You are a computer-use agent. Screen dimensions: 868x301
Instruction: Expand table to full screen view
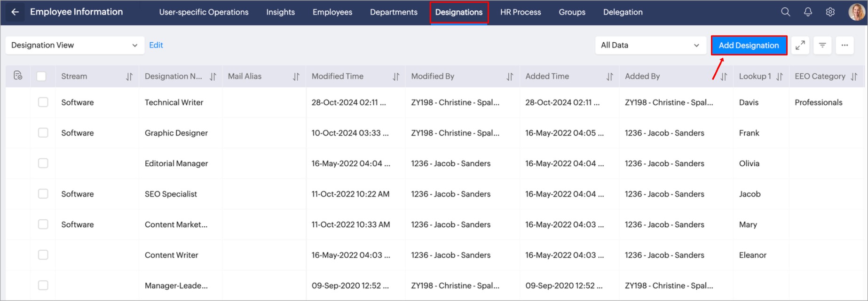800,45
